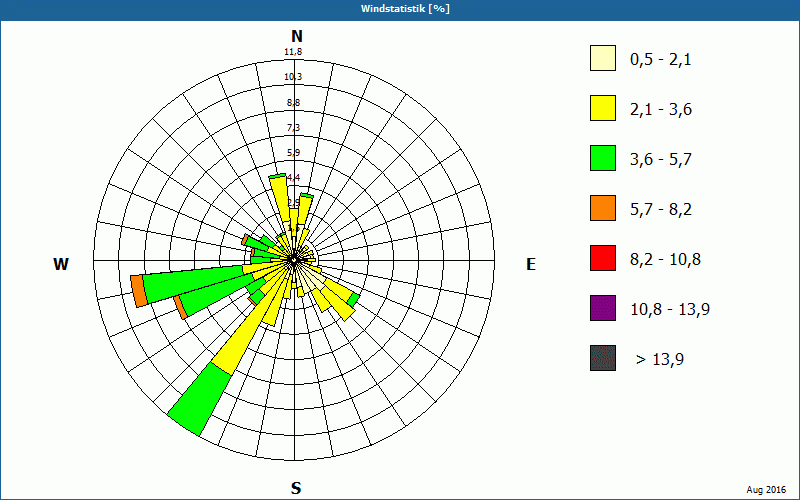Click the legend label '10,8 - 13,9'

(x=670, y=310)
